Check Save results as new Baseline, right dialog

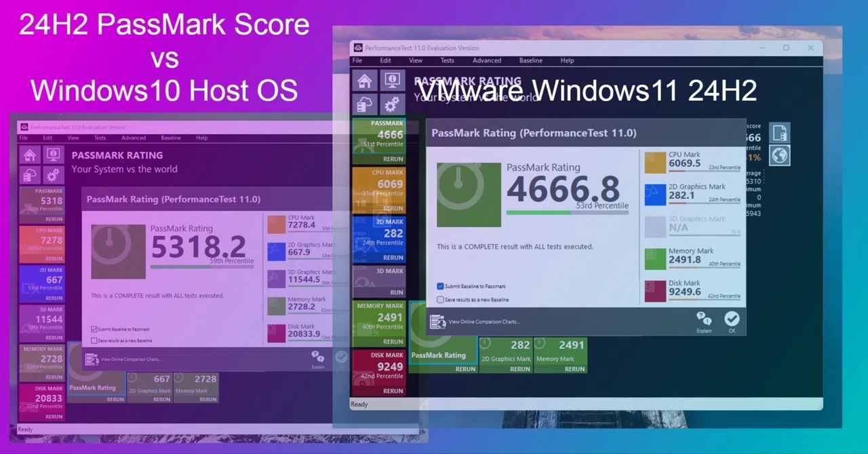(441, 300)
